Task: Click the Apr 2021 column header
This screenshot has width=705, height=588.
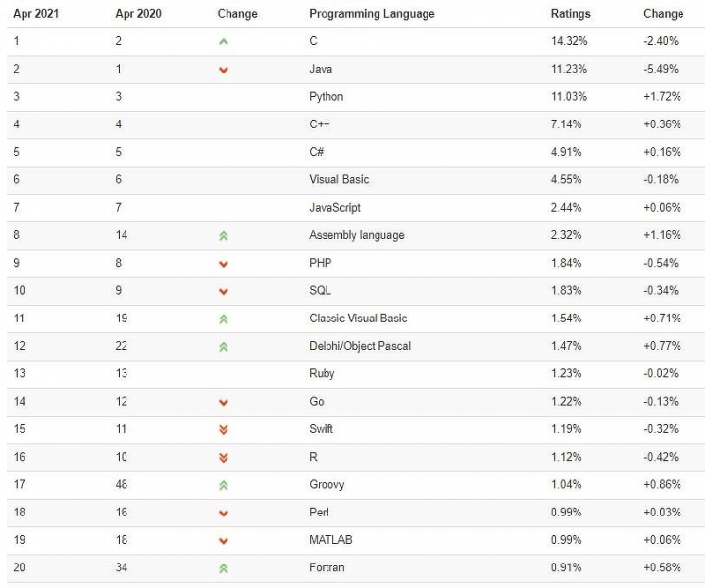Action: point(36,14)
